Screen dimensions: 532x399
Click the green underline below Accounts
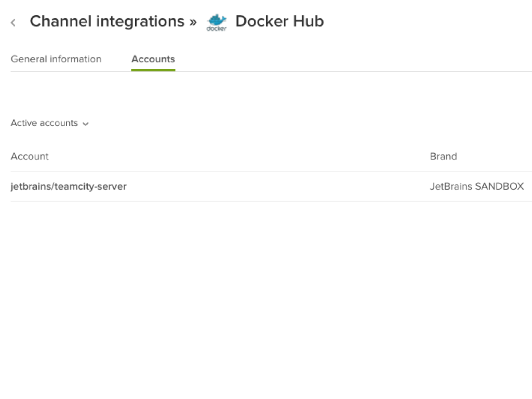tap(153, 70)
